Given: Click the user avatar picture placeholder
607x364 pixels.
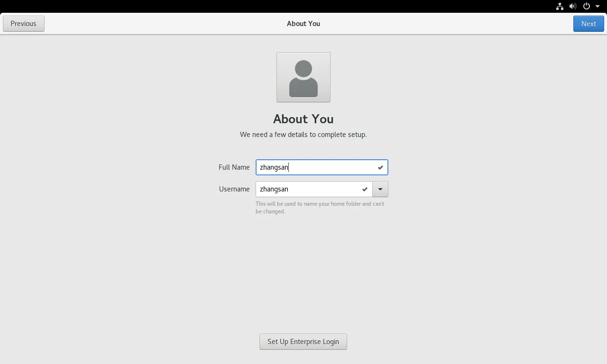Looking at the screenshot, I should [x=303, y=77].
